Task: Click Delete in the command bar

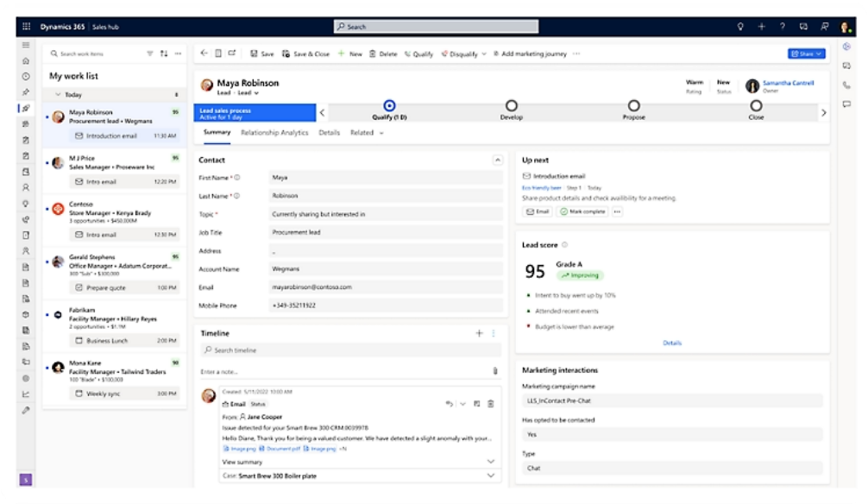Action: [x=383, y=54]
